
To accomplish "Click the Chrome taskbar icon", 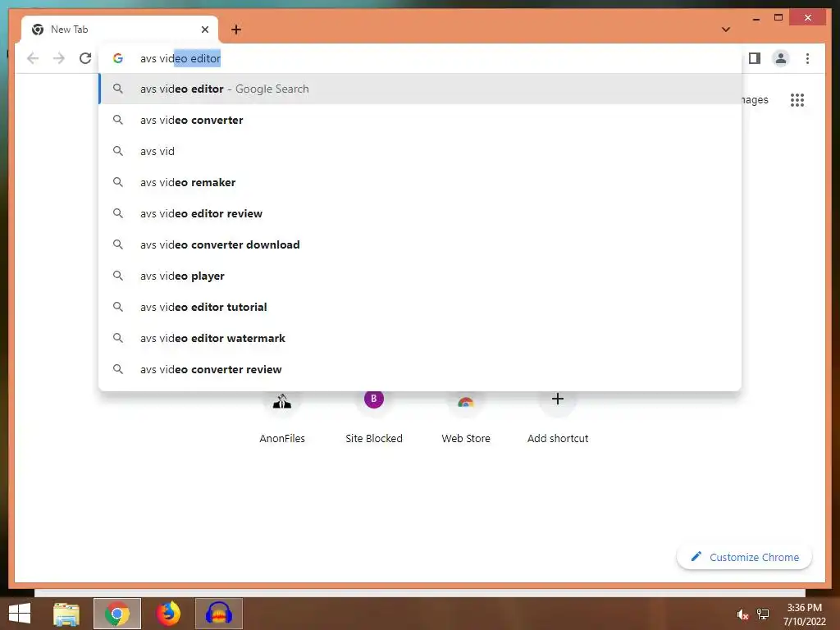I will [116, 614].
